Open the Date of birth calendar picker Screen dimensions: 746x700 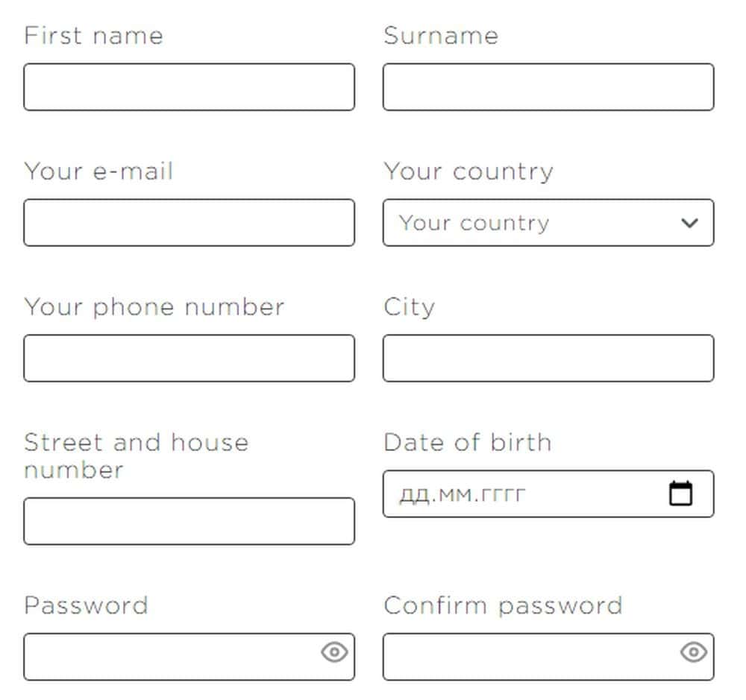click(680, 494)
